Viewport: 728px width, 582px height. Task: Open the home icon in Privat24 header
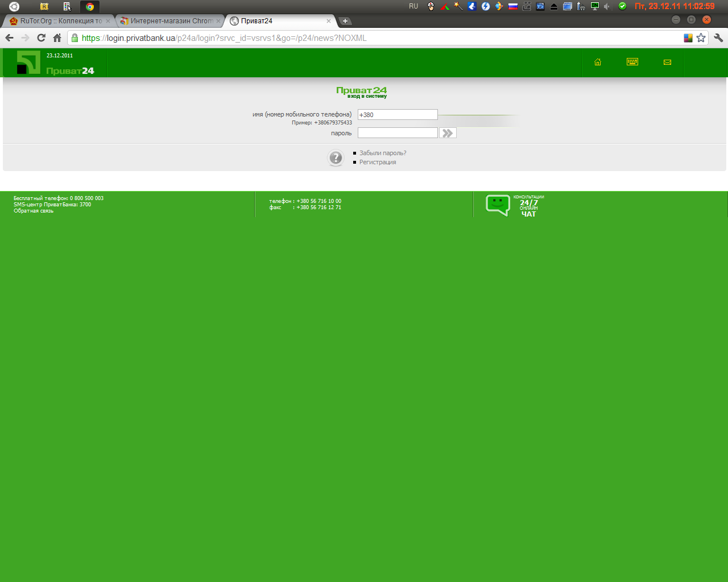[x=598, y=62]
